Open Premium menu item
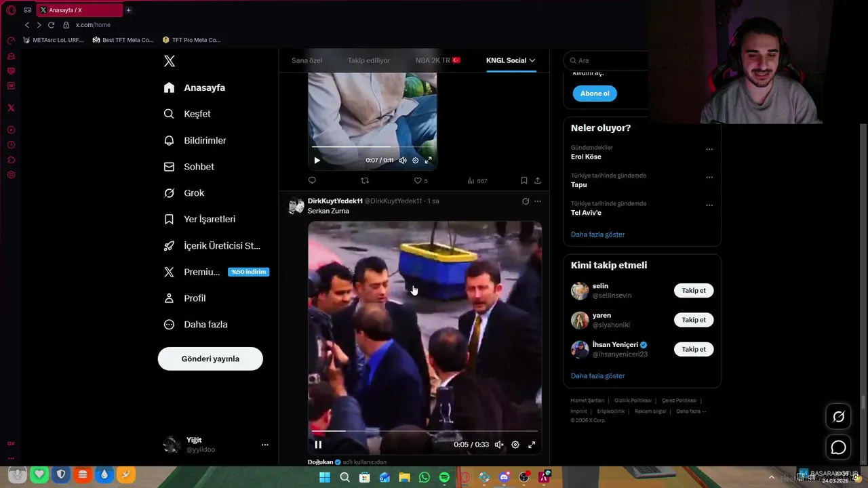Image resolution: width=868 pixels, height=488 pixels. [216, 272]
